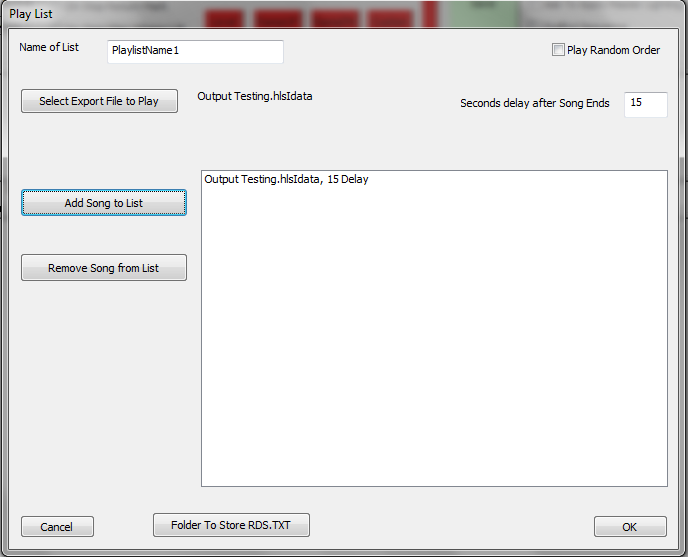The height and width of the screenshot is (557, 688).
Task: Cancel the Play List dialog
Action: [x=57, y=526]
